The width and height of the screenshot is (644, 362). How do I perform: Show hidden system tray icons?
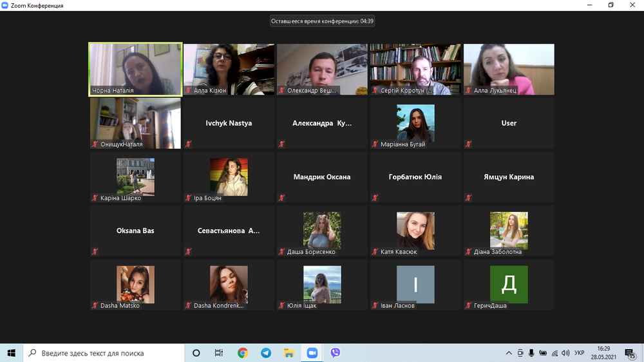(x=509, y=353)
